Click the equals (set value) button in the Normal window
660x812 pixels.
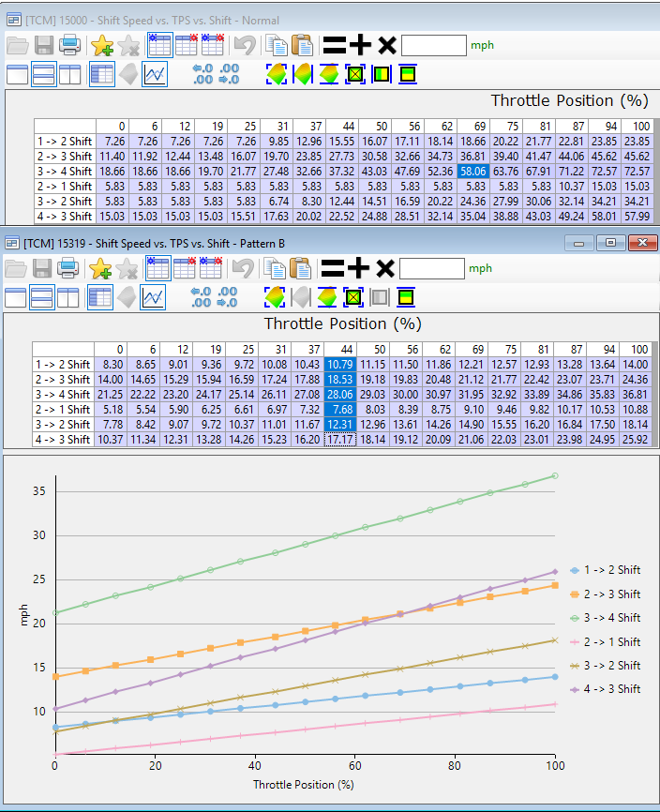coord(334,46)
